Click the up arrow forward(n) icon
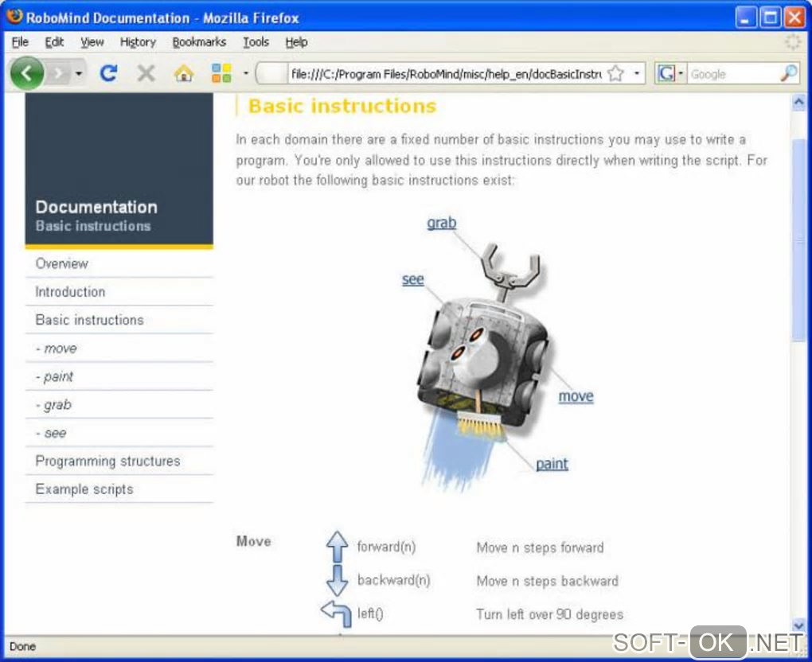The image size is (812, 662). tap(337, 547)
